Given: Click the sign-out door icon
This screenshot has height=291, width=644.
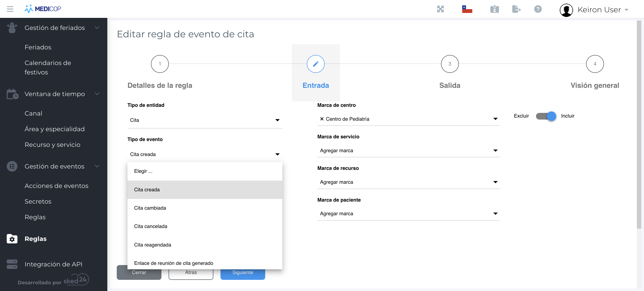Looking at the screenshot, I should [516, 9].
